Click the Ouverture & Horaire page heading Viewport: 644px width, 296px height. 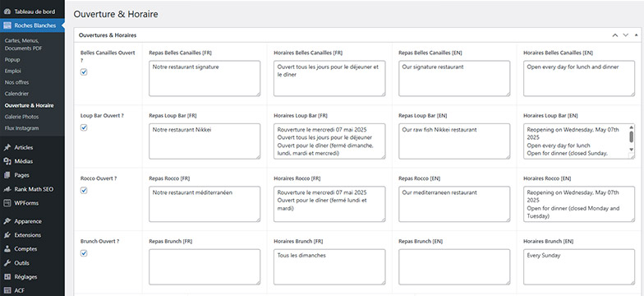pyautogui.click(x=116, y=15)
